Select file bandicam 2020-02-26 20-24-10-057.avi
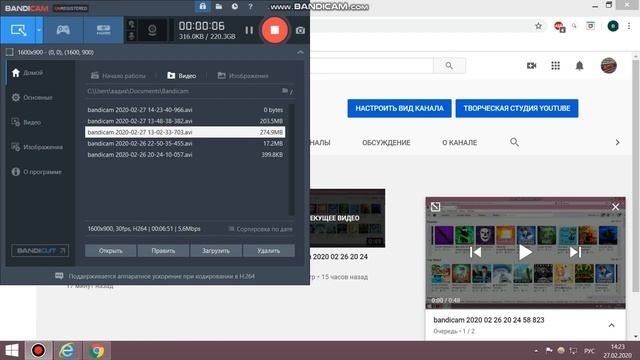 click(x=185, y=155)
